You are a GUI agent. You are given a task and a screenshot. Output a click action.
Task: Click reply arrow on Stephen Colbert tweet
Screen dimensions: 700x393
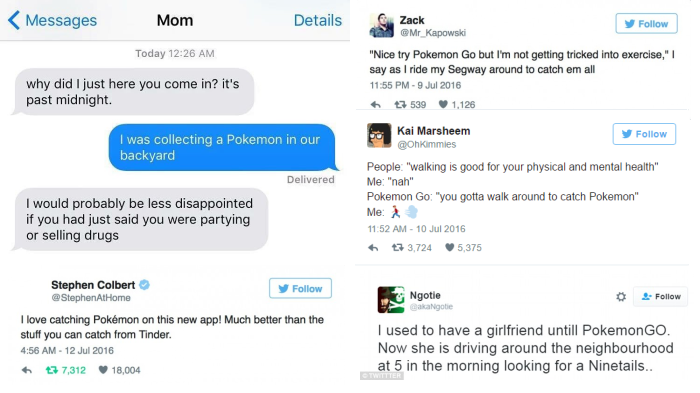(27, 370)
